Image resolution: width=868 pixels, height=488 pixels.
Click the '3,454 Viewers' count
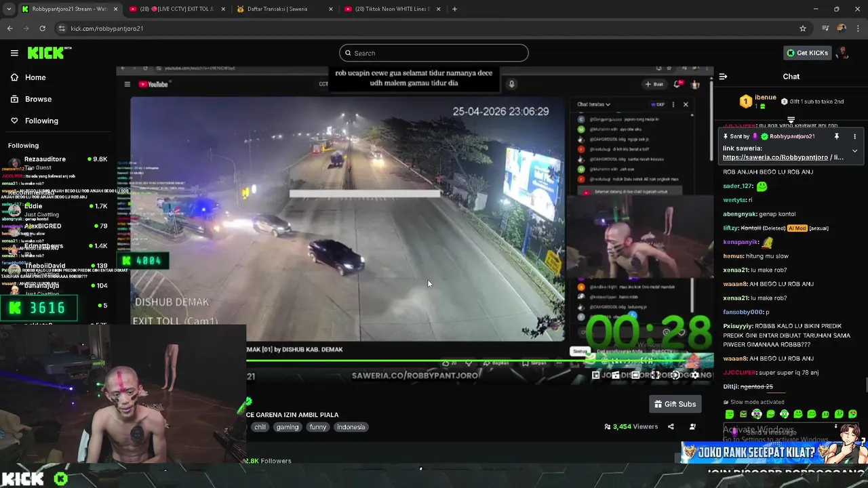631,427
